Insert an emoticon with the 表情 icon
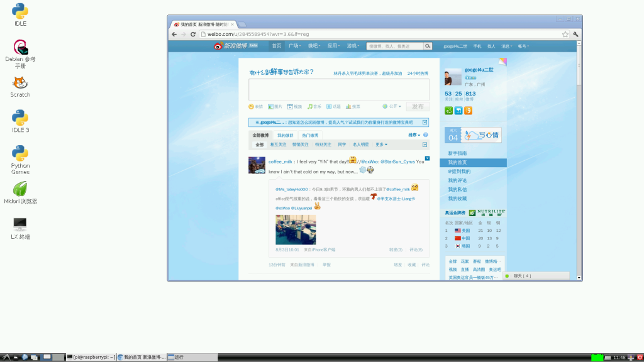Viewport: 644px width, 362px height. click(x=255, y=107)
